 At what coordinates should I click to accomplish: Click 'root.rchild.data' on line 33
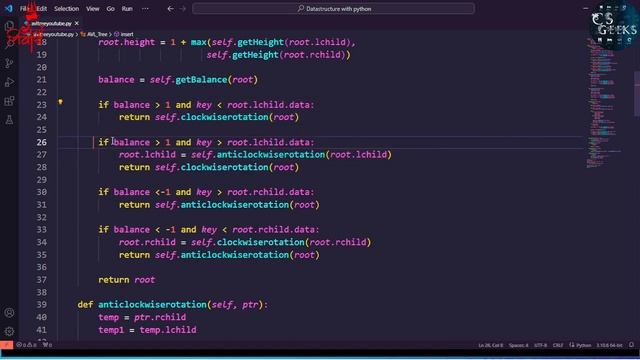273,230
